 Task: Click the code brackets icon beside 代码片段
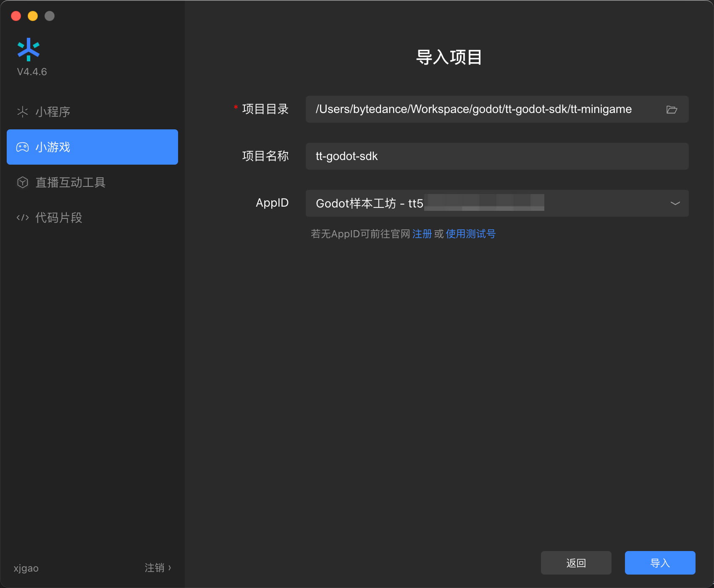click(x=22, y=218)
